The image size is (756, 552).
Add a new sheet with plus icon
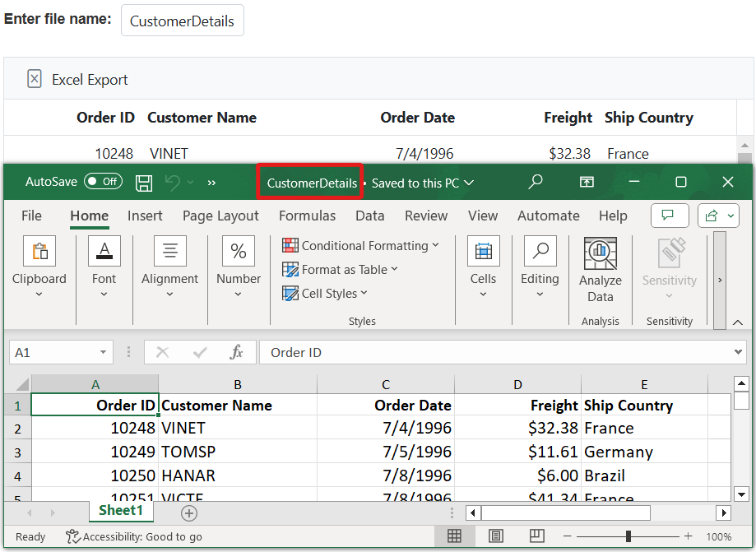189,513
